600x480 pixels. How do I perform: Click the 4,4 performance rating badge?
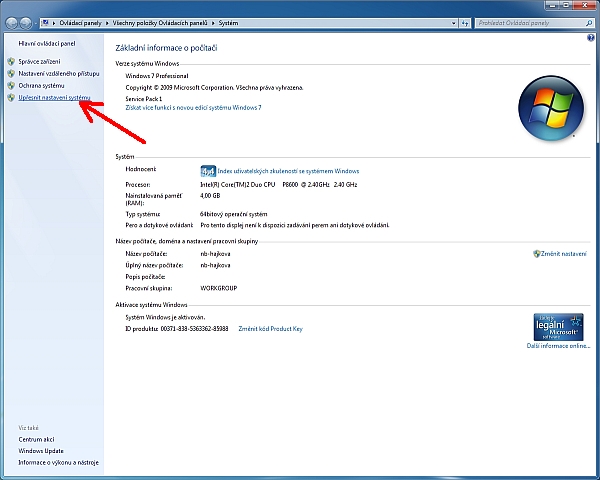point(208,171)
